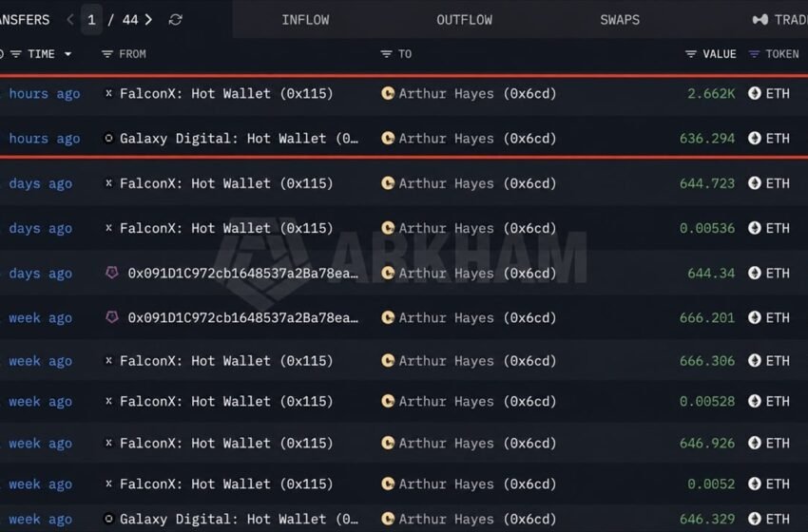Open the TOKEN column filter icon
This screenshot has height=532, width=808.
(x=754, y=54)
